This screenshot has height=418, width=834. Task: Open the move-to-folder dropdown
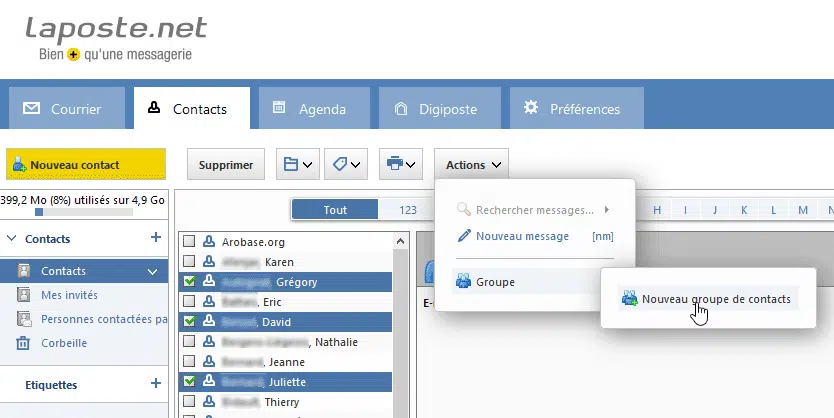click(298, 165)
